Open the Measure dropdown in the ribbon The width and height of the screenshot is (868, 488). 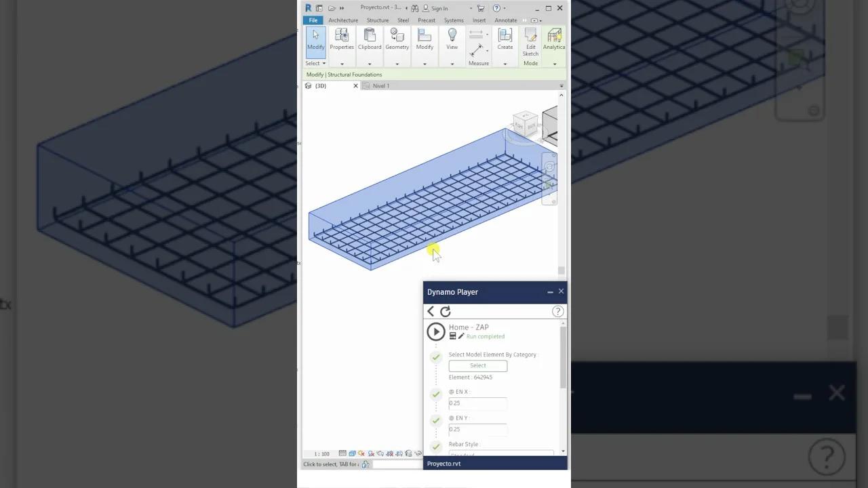click(x=479, y=63)
